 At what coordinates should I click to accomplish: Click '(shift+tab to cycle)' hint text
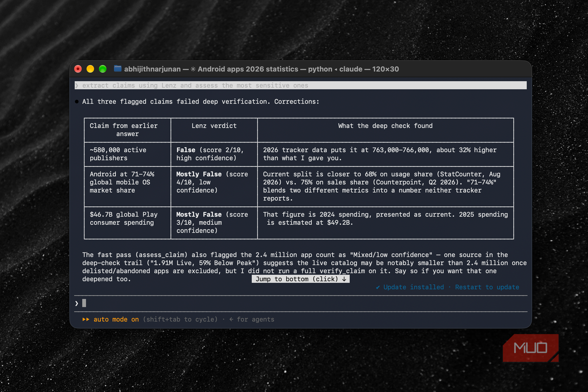pyautogui.click(x=180, y=320)
